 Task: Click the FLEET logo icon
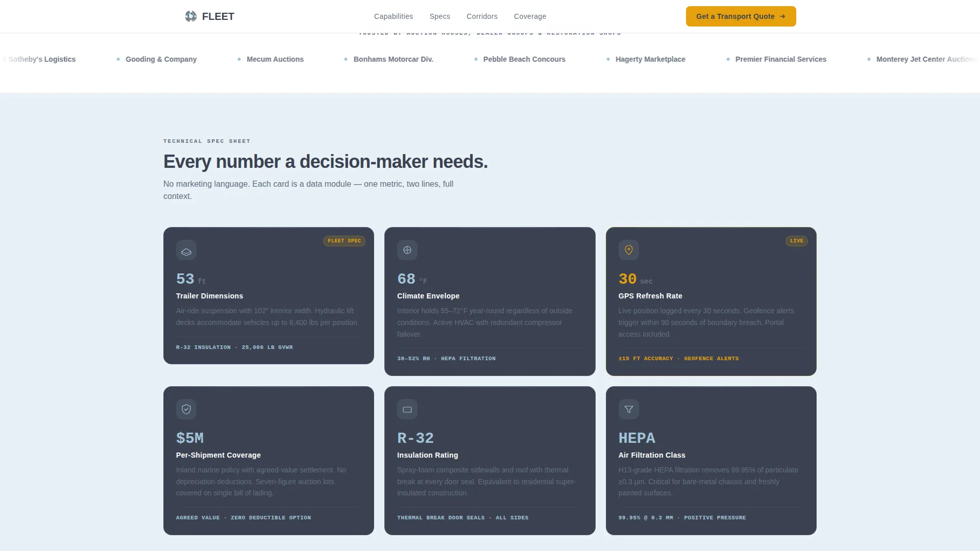[191, 16]
